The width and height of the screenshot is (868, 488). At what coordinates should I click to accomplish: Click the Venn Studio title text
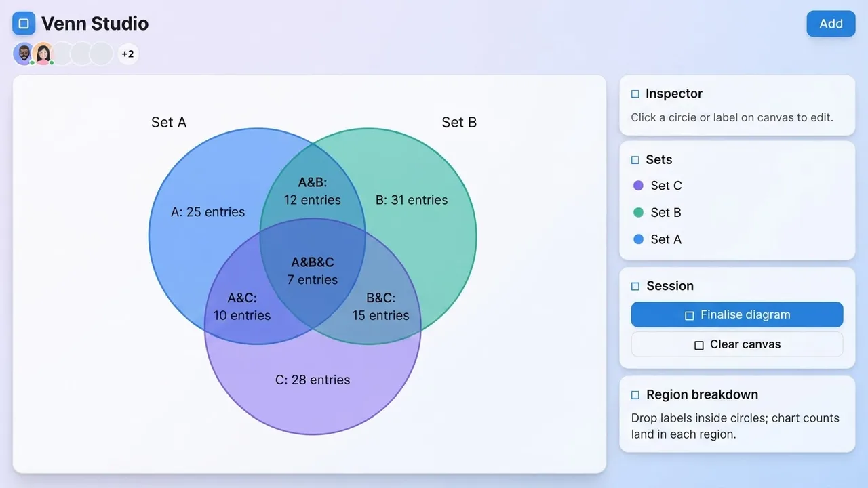[95, 24]
